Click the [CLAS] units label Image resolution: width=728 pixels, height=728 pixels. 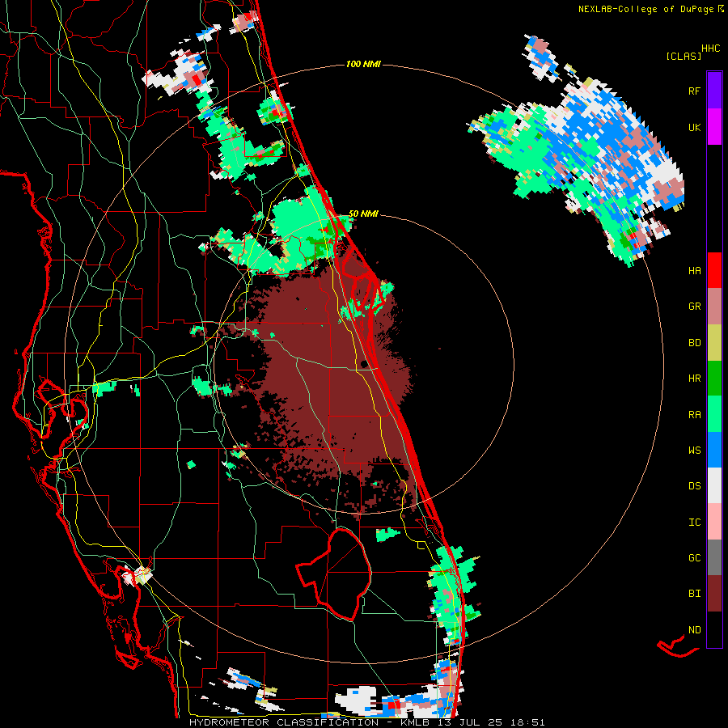(684, 56)
